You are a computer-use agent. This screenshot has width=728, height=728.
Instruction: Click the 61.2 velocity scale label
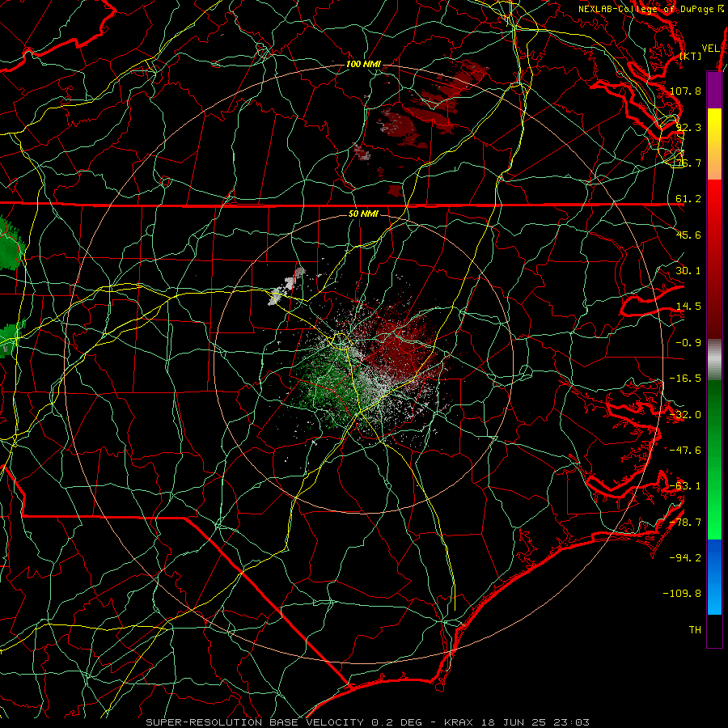688,199
